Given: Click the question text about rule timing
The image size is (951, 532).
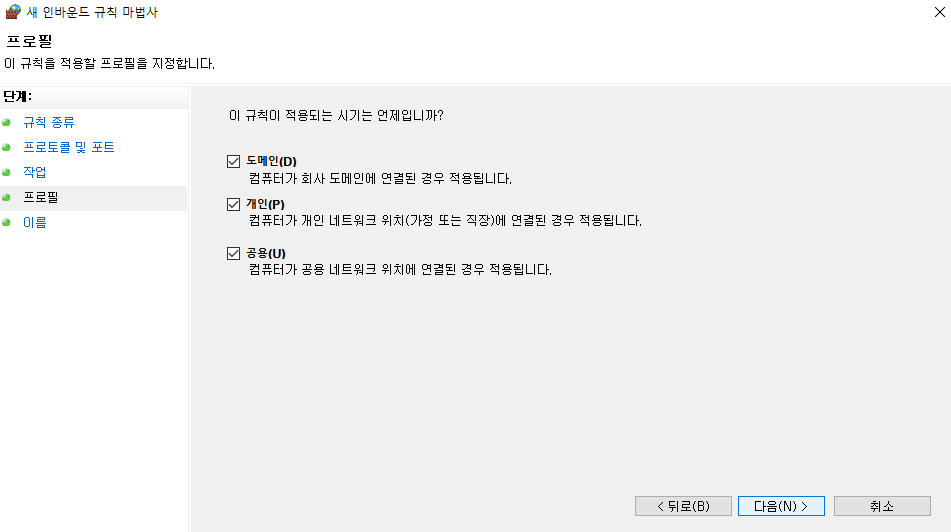Looking at the screenshot, I should (336, 115).
